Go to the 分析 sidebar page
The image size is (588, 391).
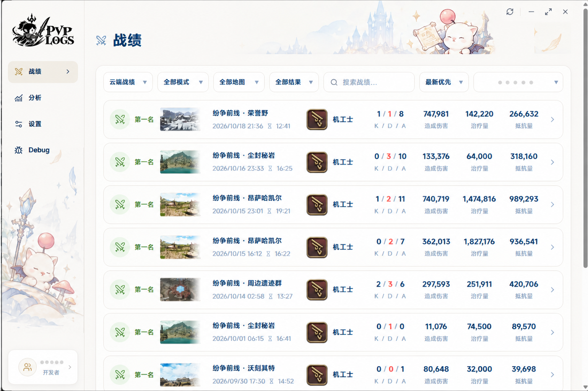[x=43, y=98]
